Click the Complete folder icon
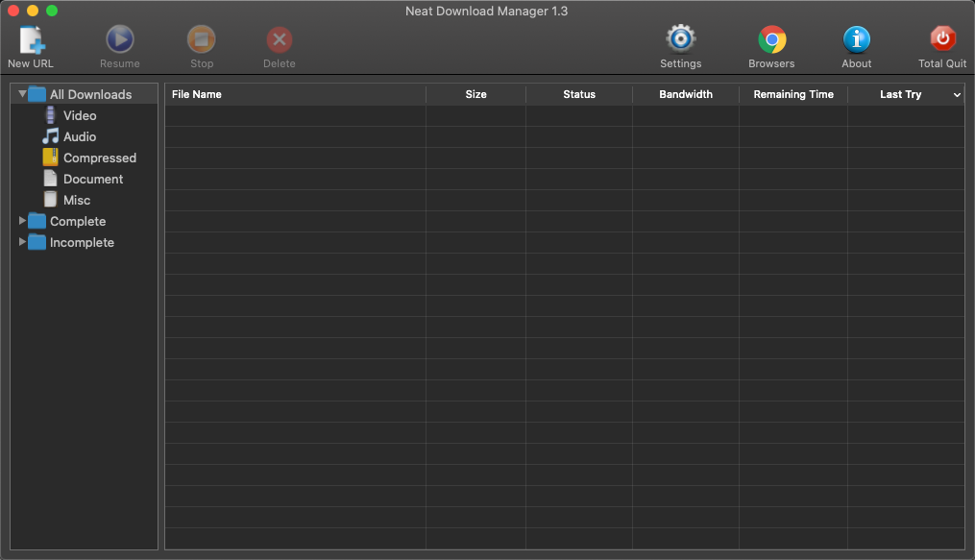 [37, 221]
